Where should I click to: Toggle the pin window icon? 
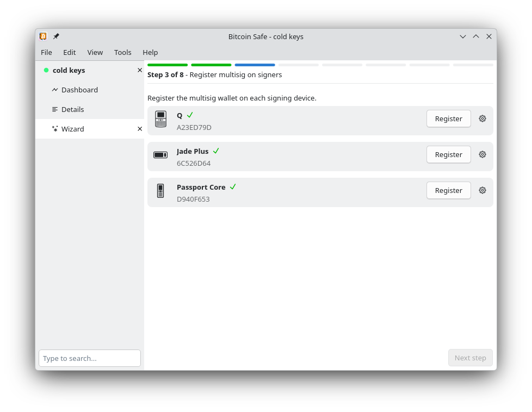click(x=56, y=36)
